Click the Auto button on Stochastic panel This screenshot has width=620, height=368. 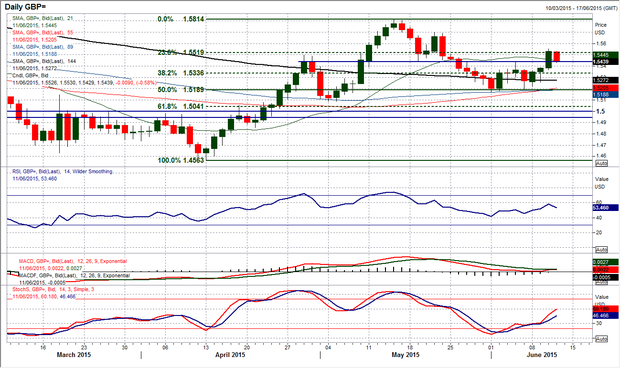(x=601, y=339)
